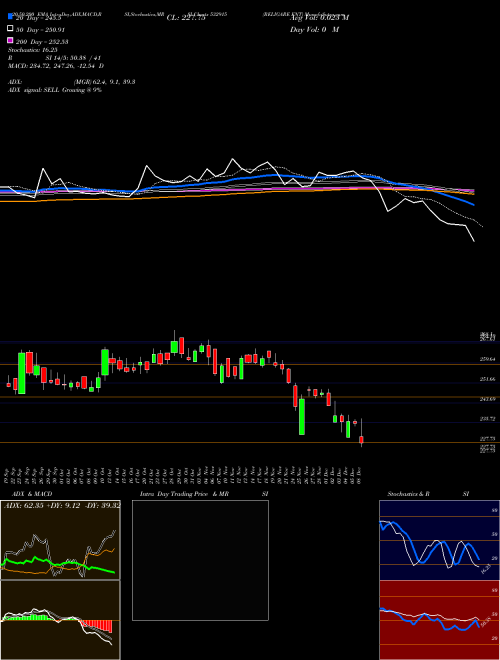Click the blue 20 Day legend swatch

10,16
